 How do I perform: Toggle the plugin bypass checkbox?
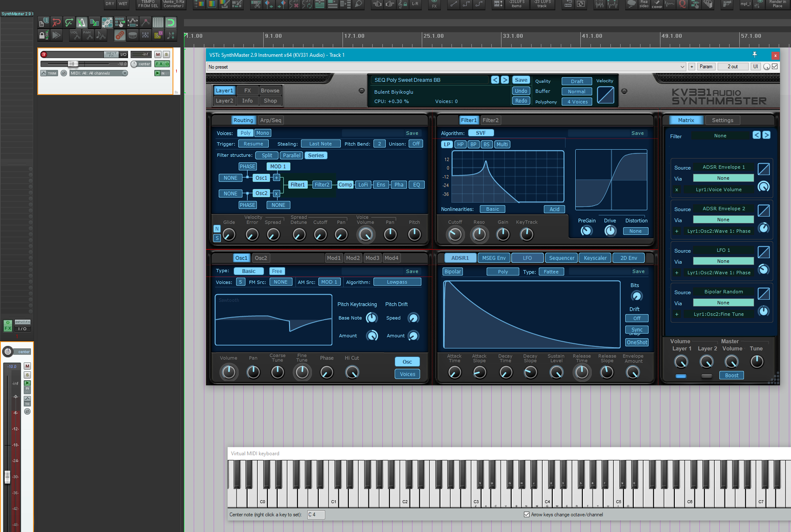[774, 67]
